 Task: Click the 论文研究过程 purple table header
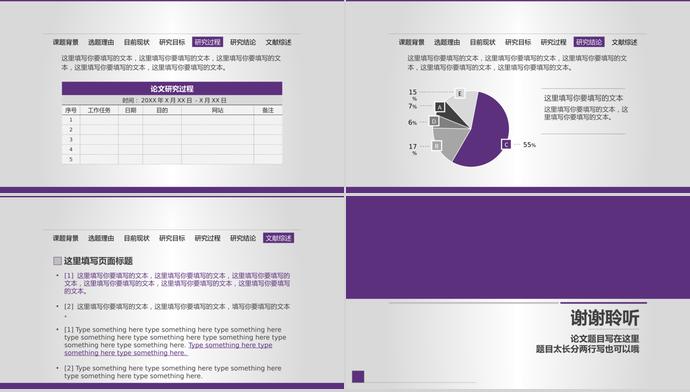(x=172, y=88)
